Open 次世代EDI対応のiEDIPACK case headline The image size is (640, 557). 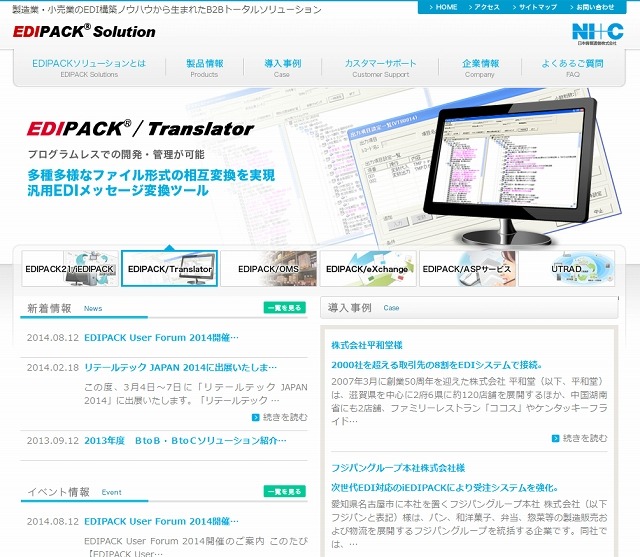(x=444, y=488)
